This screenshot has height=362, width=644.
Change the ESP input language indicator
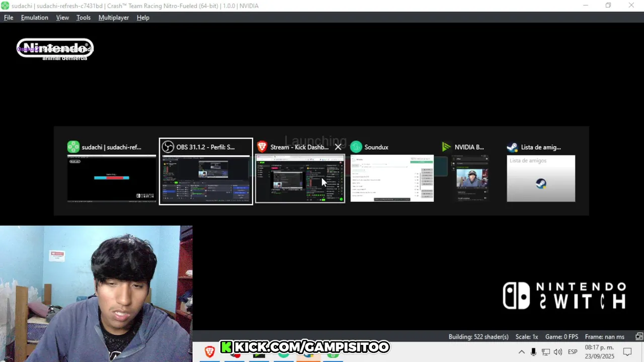click(x=573, y=352)
